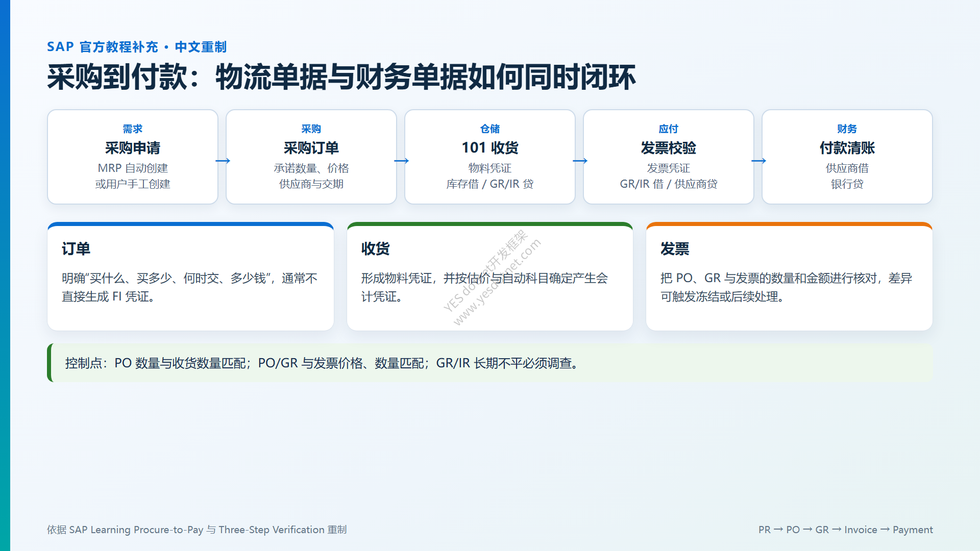Click the text 发票凭证
Screen dimensions: 980x551
click(669, 168)
